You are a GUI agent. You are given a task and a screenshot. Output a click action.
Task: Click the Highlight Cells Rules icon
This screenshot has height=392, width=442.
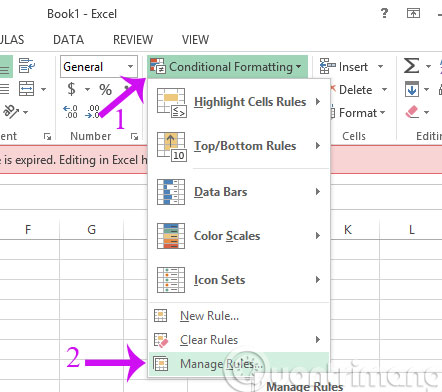(x=171, y=103)
